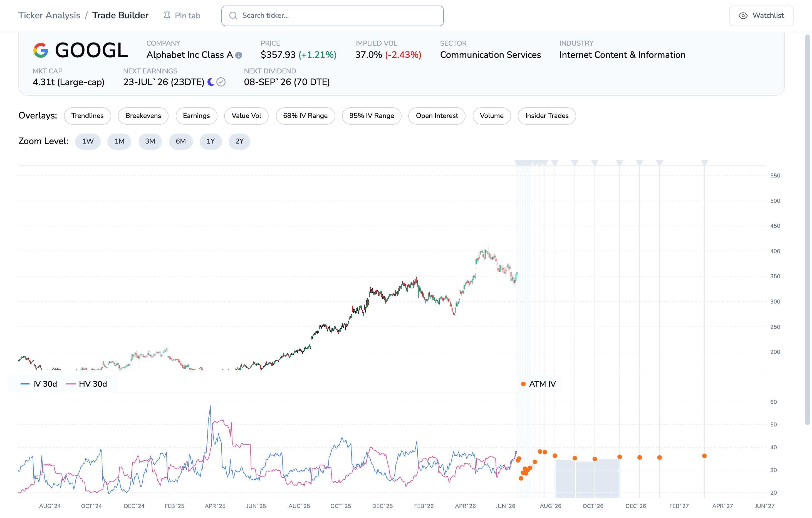Screen dimensions: 812x518
Task: Toggle the Value Vol overlay
Action: [x=246, y=116]
